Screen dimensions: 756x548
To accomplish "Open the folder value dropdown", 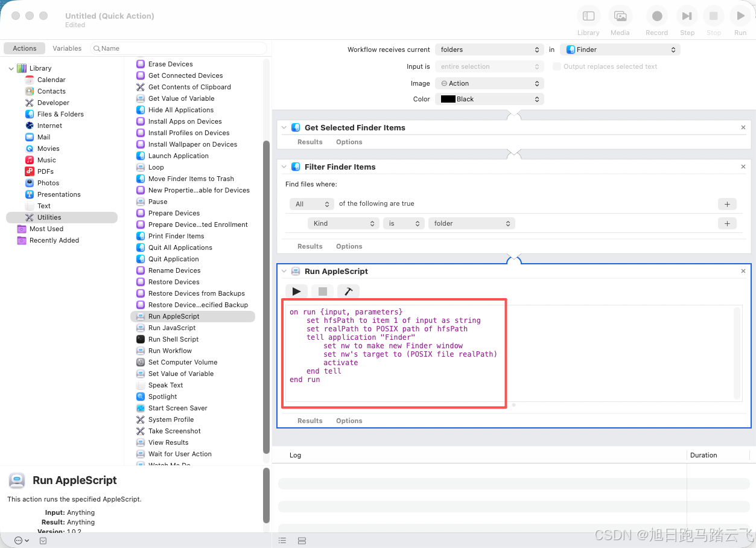I will (471, 223).
